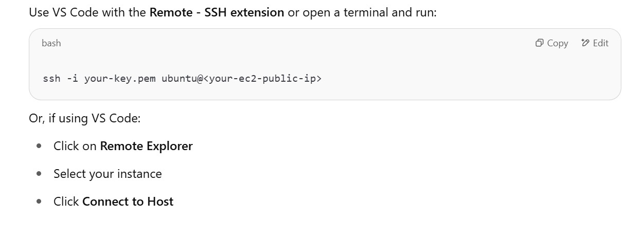Click the ssh word in the command
Image resolution: width=644 pixels, height=237 pixels.
point(51,79)
